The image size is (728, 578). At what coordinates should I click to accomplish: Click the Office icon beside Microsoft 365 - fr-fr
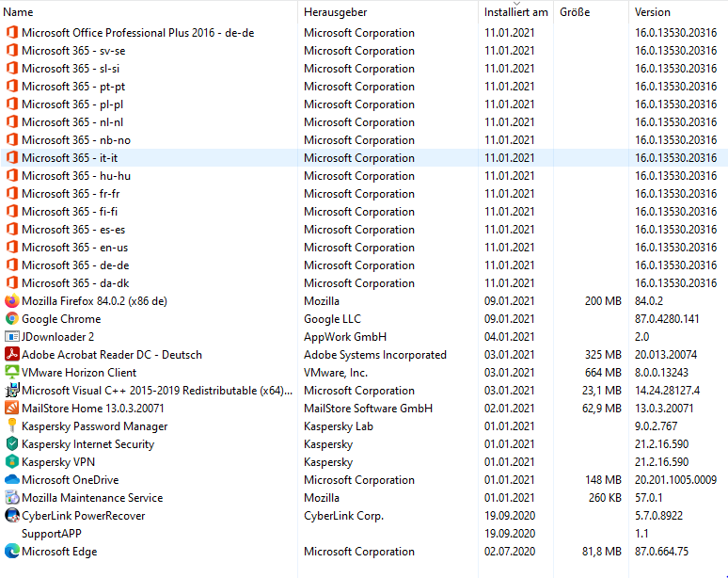(x=12, y=193)
